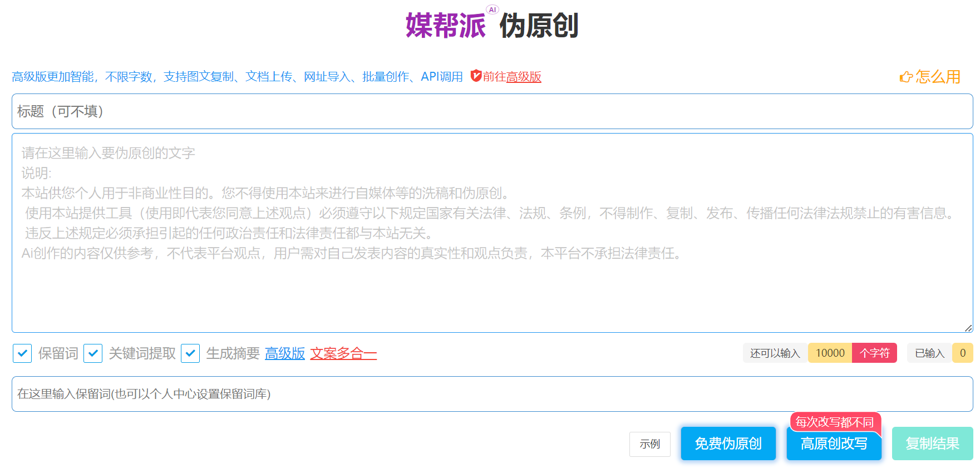980x473 pixels.
Task: Disable the 生成摘要 checkbox
Action: pyautogui.click(x=190, y=353)
